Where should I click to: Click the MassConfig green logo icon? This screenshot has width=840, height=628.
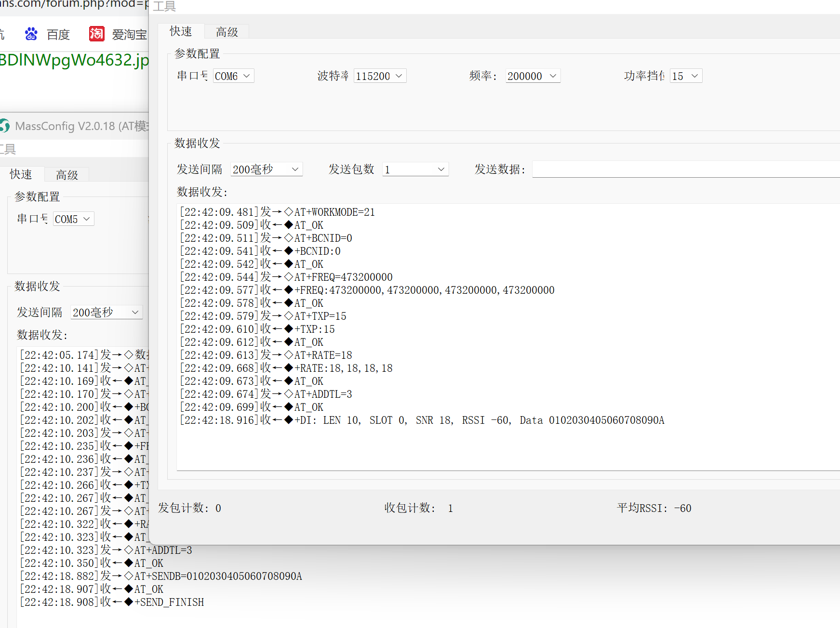(x=5, y=126)
